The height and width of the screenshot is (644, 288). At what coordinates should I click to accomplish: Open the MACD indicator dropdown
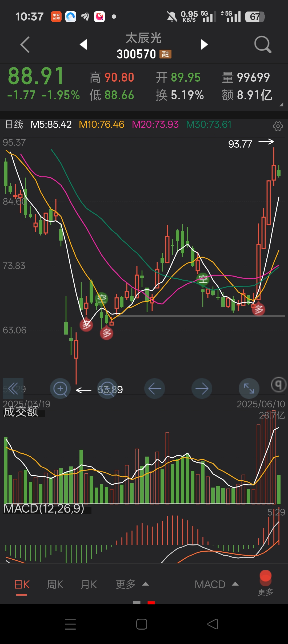point(217,585)
